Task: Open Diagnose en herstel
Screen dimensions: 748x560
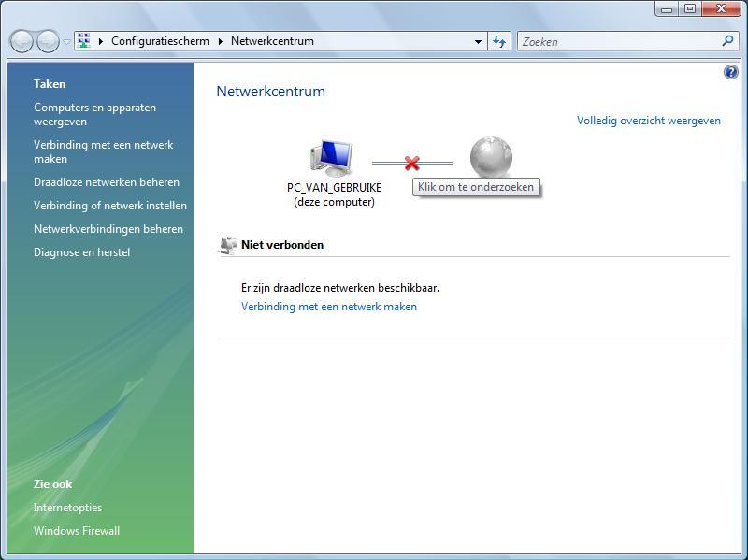Action: pyautogui.click(x=81, y=252)
